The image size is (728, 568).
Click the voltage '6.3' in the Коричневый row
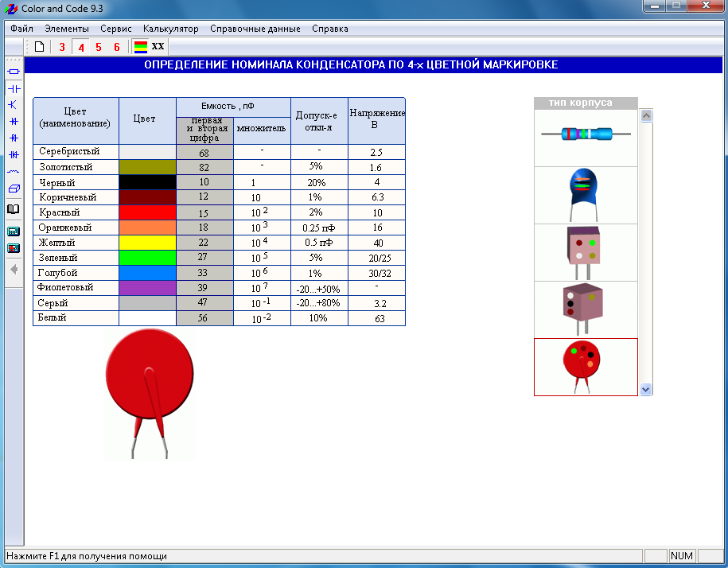376,197
